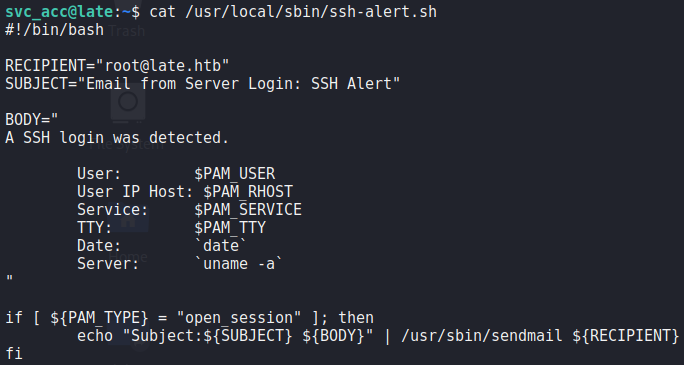The height and width of the screenshot is (365, 684).
Task: Click the $PAM_RHOST variable
Action: (248, 192)
